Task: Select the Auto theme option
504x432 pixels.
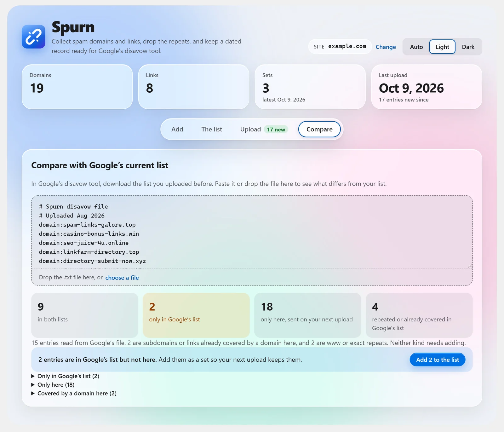Action: coord(416,47)
